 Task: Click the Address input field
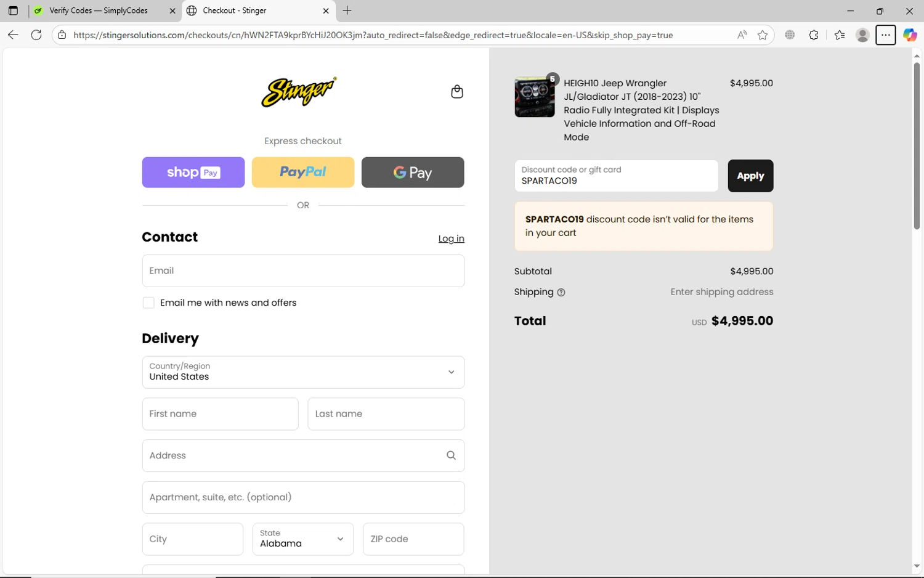[x=303, y=456]
